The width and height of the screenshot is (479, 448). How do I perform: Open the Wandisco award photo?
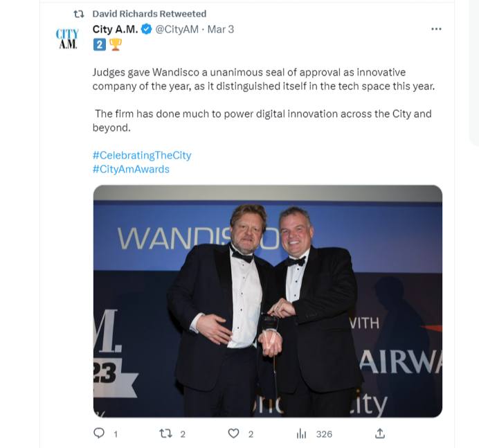pos(268,301)
